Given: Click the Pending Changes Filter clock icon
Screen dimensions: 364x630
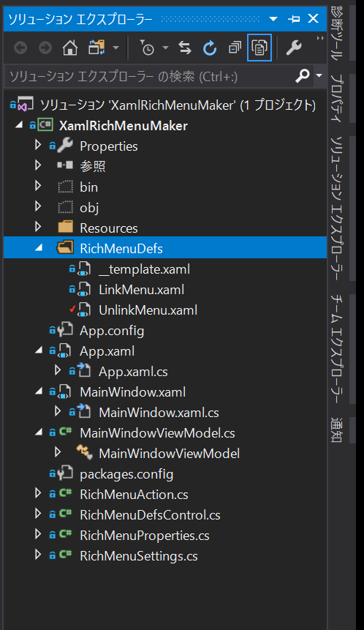Looking at the screenshot, I should tap(146, 48).
